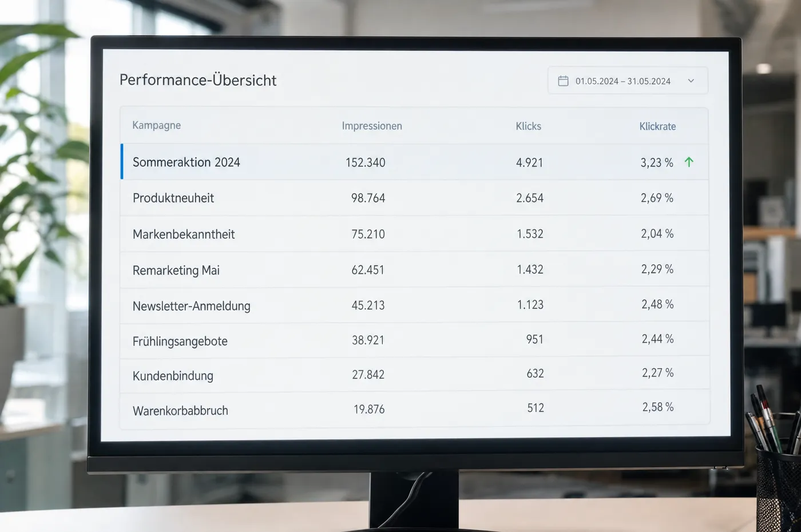Screen dimensions: 801x532
Task: Select the Kundenbindung campaign row
Action: tap(414, 375)
